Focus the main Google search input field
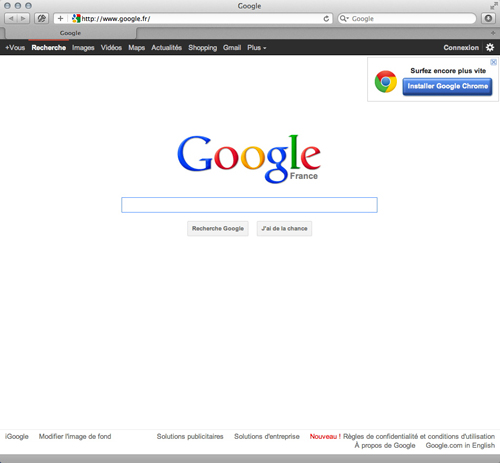The width and height of the screenshot is (500, 463). (249, 205)
